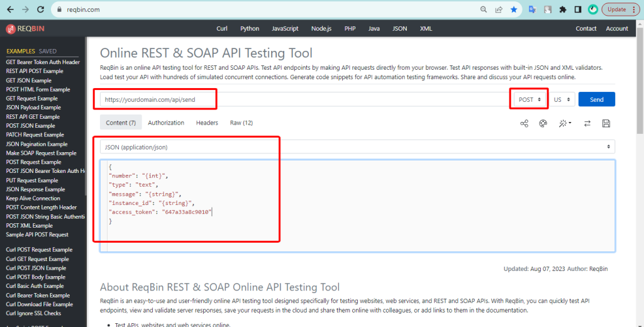Open the Raw (12) tab

click(x=241, y=123)
